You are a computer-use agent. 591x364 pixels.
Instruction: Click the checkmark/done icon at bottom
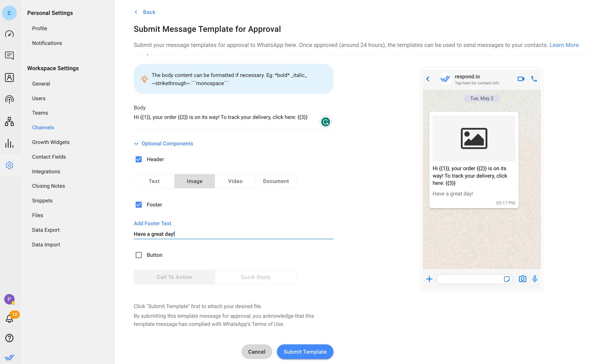pos(9,358)
